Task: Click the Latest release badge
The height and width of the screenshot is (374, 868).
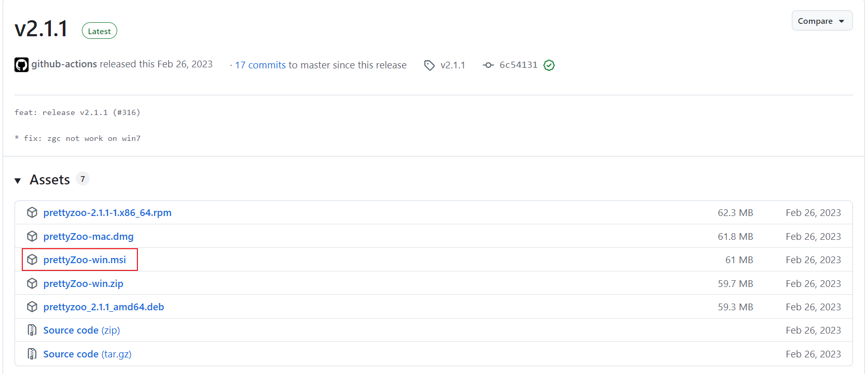Action: 100,31
